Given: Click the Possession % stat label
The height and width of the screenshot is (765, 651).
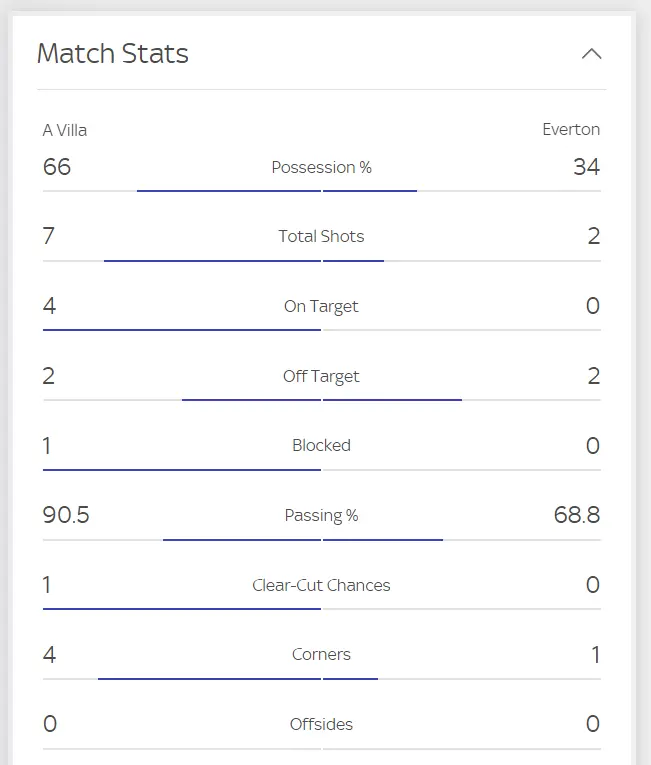Looking at the screenshot, I should (321, 167).
